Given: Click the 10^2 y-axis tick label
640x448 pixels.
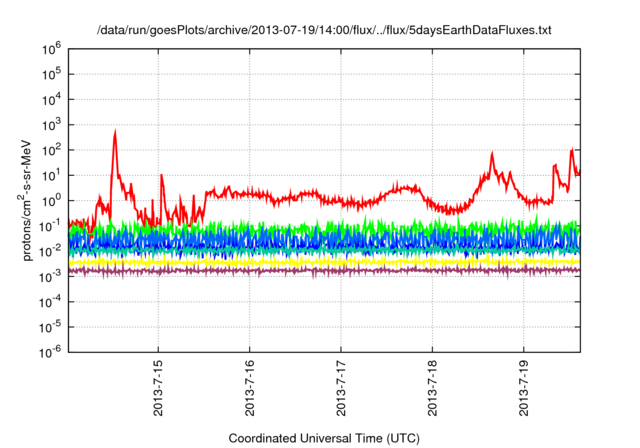Looking at the screenshot, I should 51,151.
